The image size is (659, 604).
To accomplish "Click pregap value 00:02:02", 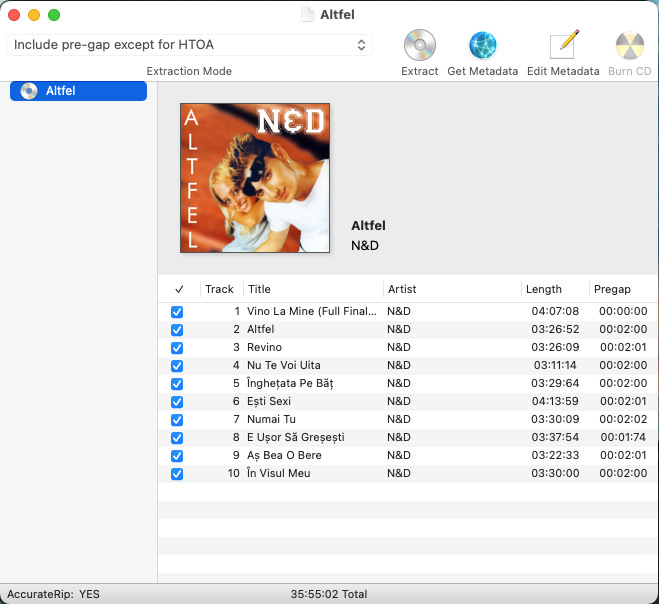I will point(623,419).
